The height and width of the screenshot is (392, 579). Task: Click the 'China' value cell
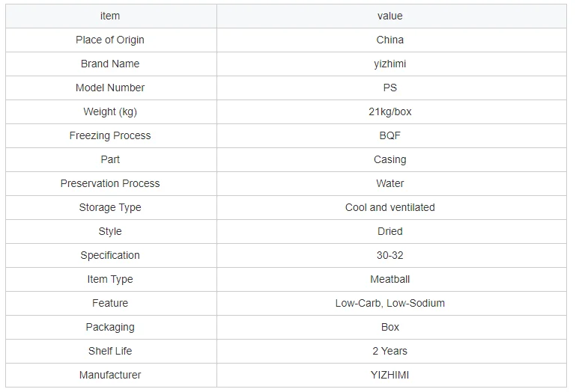[x=389, y=40]
